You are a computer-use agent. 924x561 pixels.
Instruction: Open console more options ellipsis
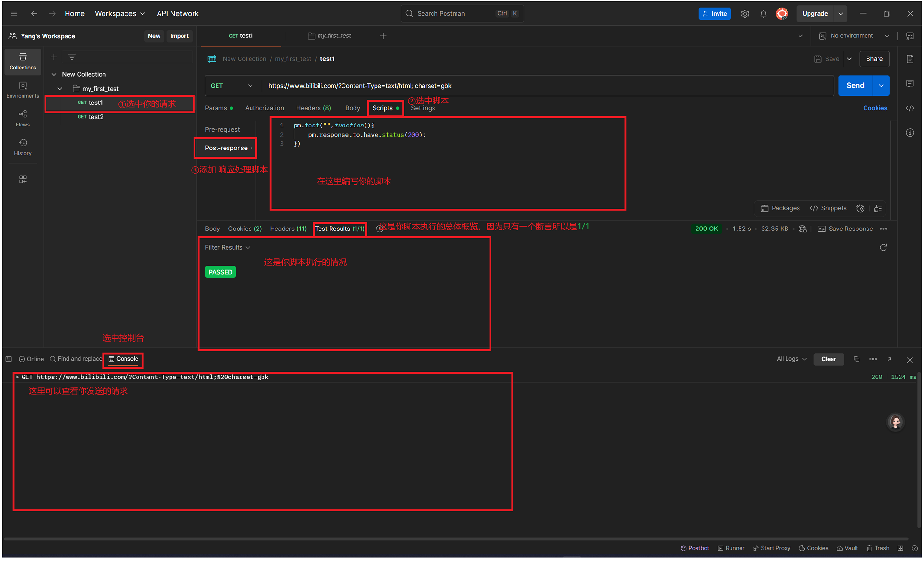[x=873, y=359]
